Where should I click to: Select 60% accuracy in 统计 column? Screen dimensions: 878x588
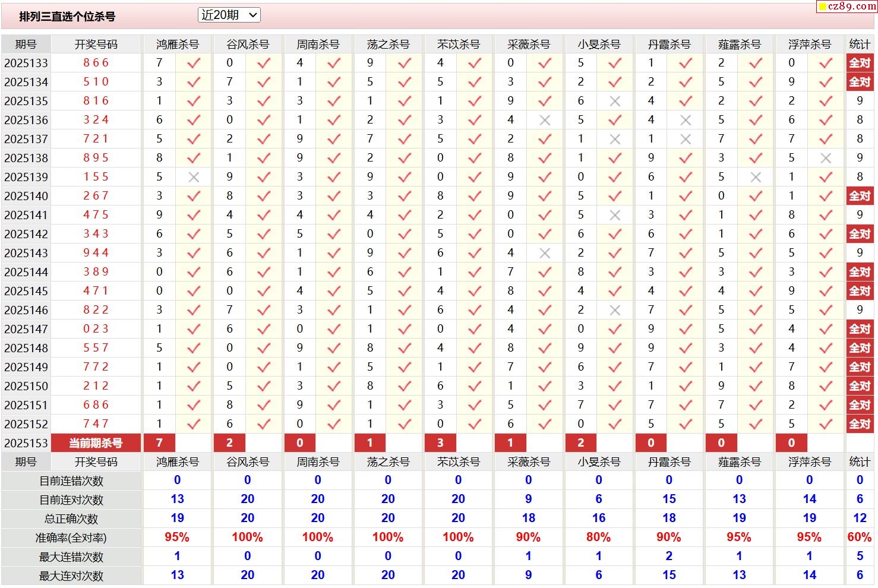[860, 538]
